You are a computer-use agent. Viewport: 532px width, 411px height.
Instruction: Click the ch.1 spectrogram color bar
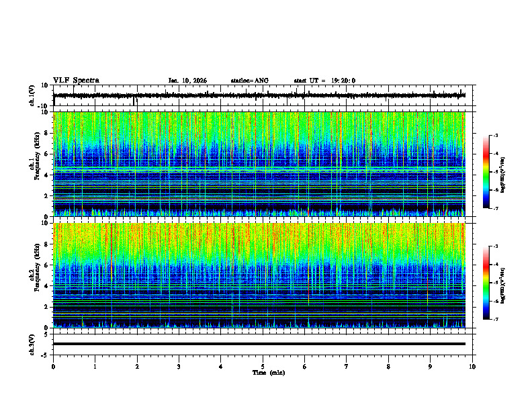[486, 172]
